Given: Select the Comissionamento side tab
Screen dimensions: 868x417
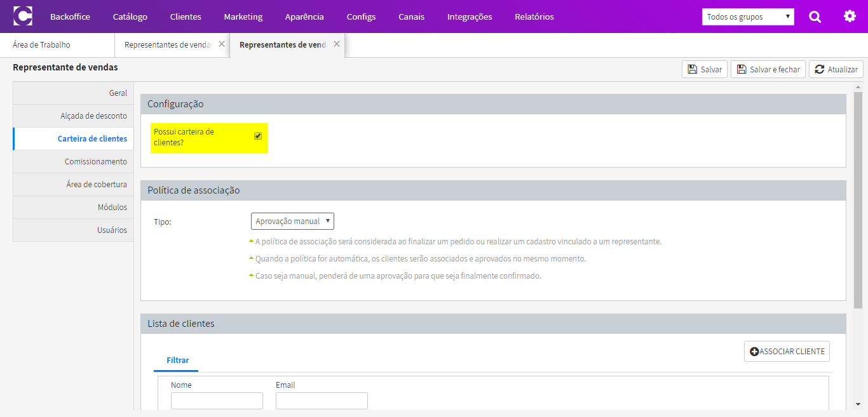Looking at the screenshot, I should click(x=73, y=161).
